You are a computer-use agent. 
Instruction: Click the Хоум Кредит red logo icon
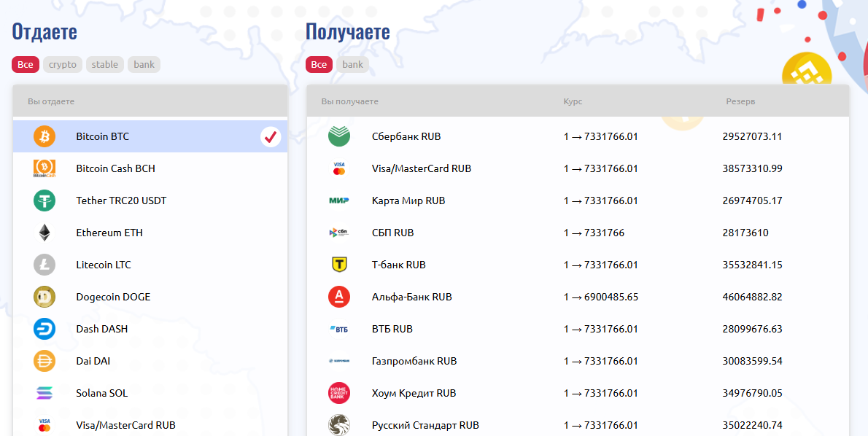(338, 393)
